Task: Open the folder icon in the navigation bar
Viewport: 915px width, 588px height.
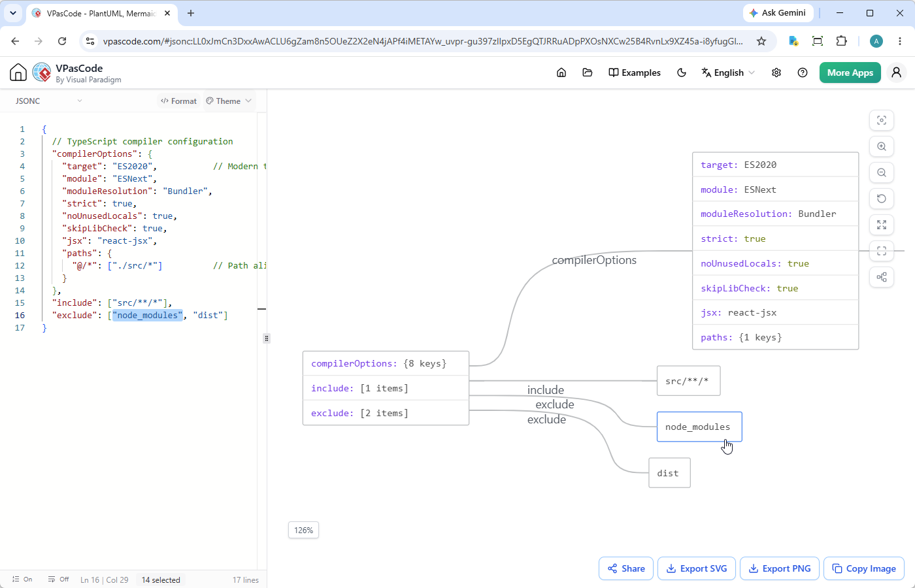Action: pyautogui.click(x=588, y=73)
